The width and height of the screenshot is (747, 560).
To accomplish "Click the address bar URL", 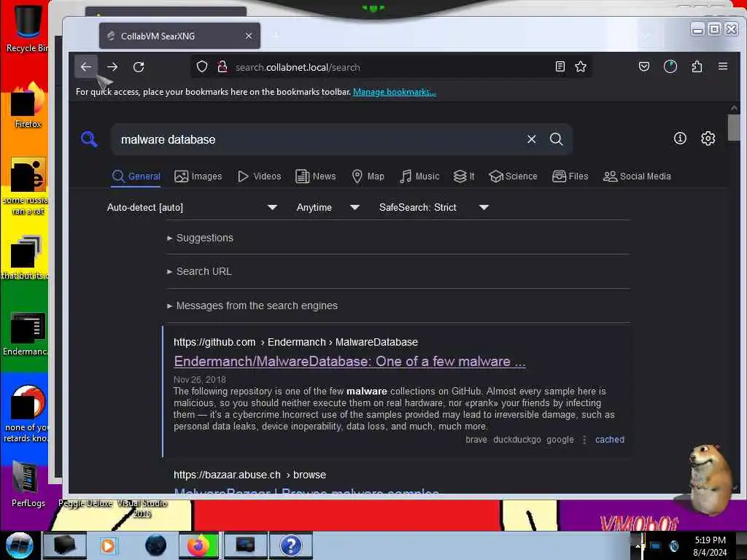I will click(x=298, y=67).
